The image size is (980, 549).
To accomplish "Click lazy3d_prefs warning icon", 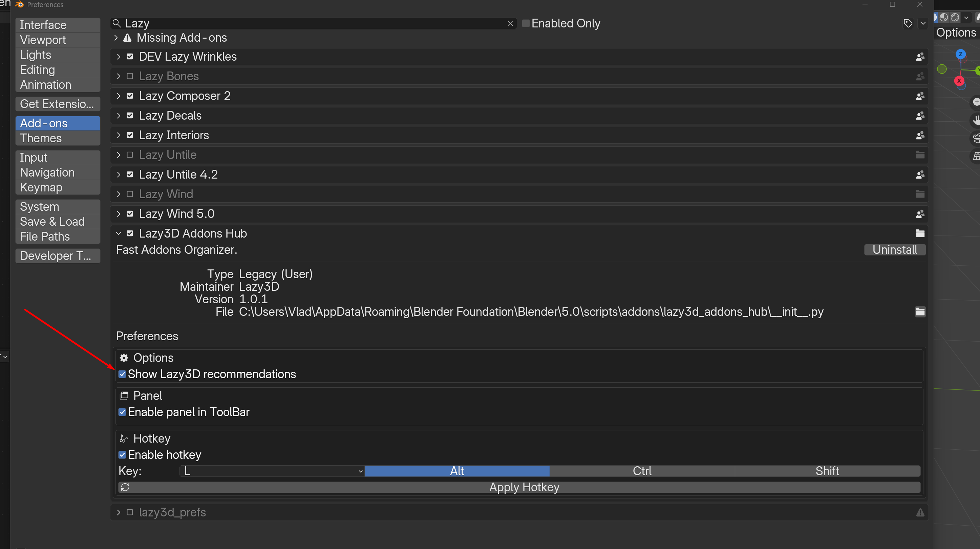I will (x=920, y=512).
